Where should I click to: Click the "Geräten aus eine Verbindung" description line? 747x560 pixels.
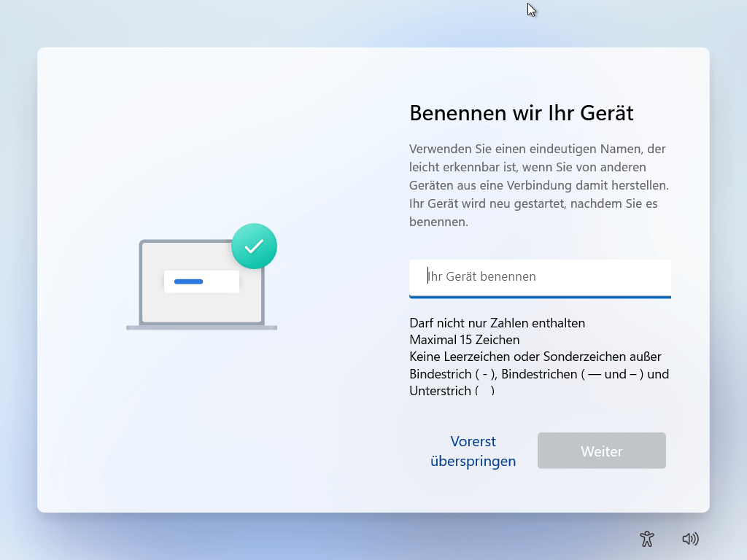pyautogui.click(x=538, y=185)
